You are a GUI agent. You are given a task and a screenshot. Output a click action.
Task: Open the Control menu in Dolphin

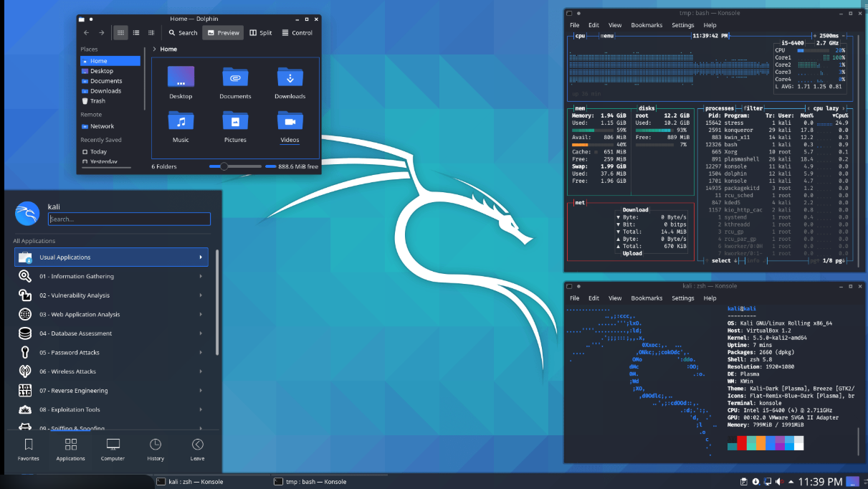click(297, 33)
